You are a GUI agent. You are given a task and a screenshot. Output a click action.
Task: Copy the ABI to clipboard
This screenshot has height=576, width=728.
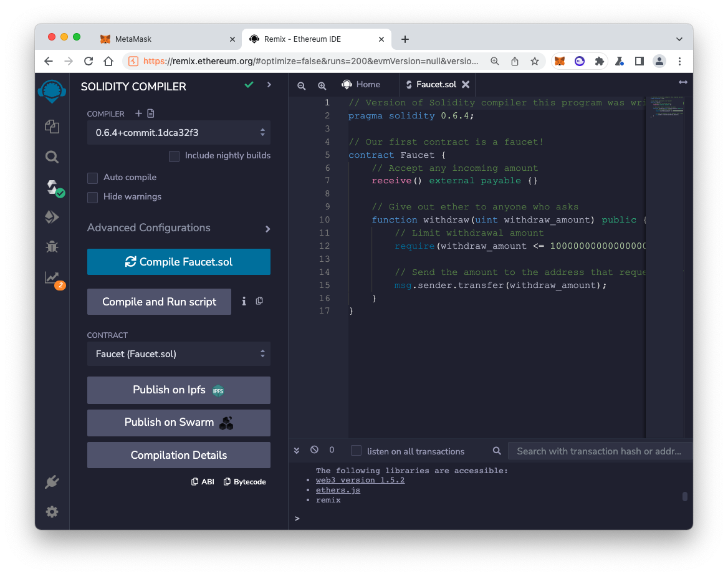pyautogui.click(x=203, y=482)
